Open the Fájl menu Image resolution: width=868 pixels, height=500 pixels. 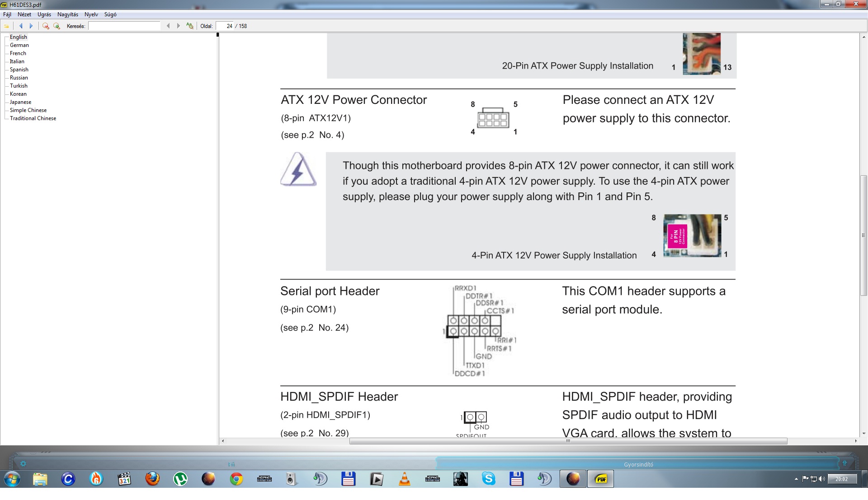coord(7,14)
